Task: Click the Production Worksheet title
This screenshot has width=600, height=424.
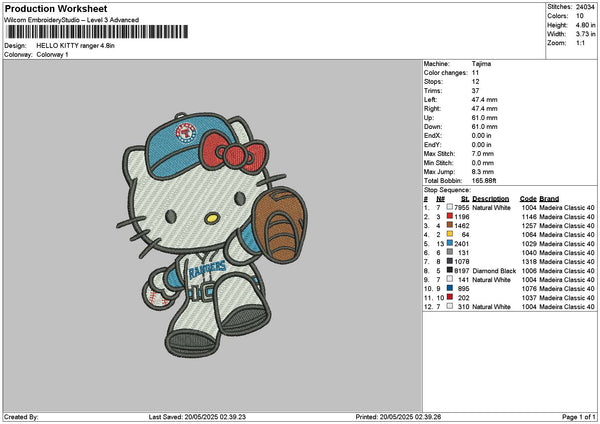Action: pos(49,8)
